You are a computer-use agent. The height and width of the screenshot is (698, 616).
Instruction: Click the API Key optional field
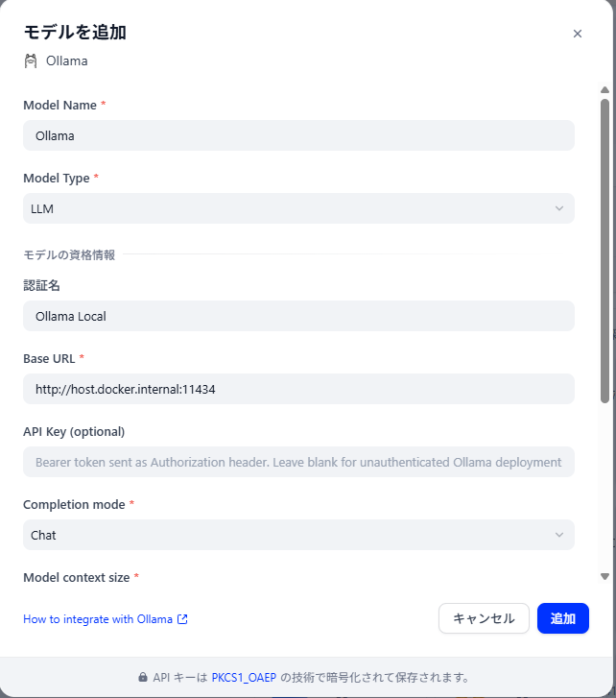pos(298,462)
